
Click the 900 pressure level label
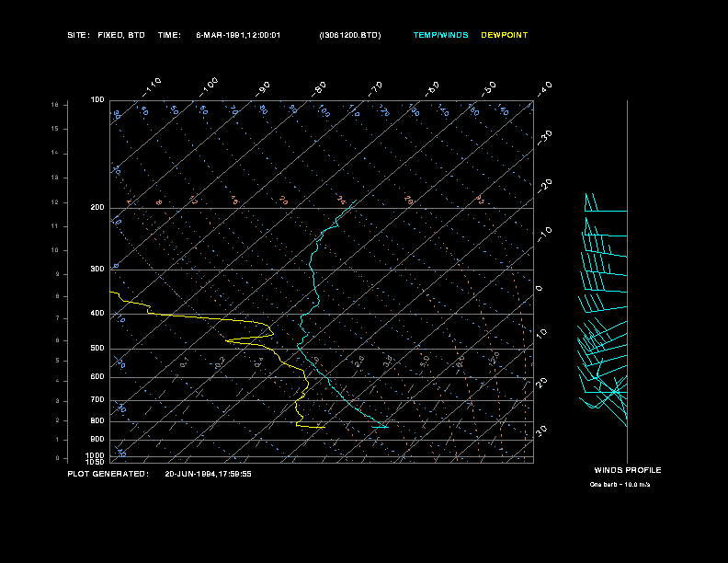[97, 439]
